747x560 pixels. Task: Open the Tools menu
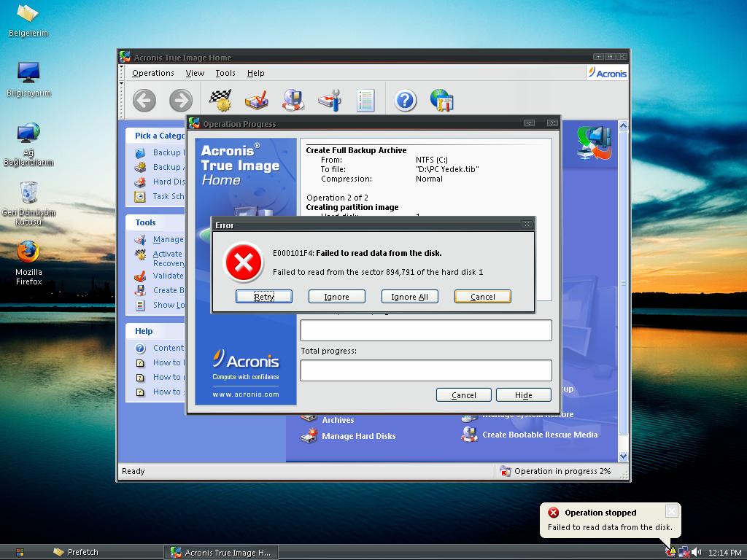click(x=225, y=73)
